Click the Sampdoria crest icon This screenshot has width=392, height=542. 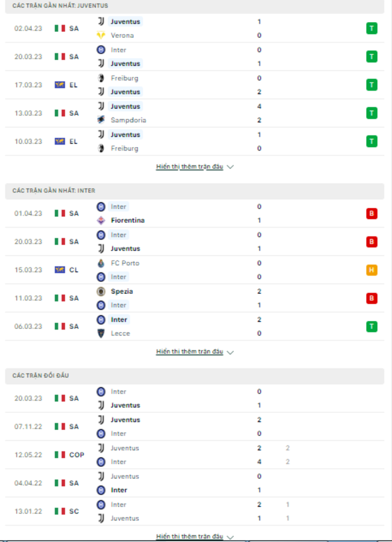pos(101,120)
